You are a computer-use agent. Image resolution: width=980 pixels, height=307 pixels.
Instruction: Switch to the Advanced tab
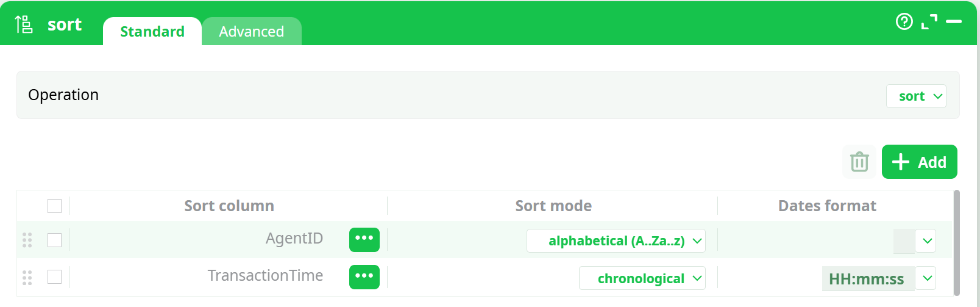coord(251,32)
